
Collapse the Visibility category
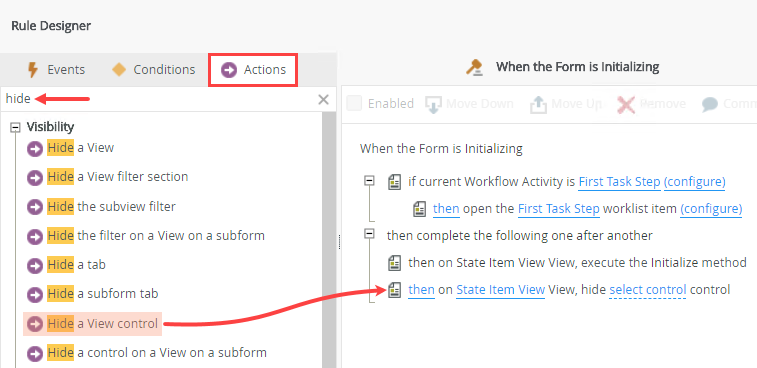click(x=15, y=127)
